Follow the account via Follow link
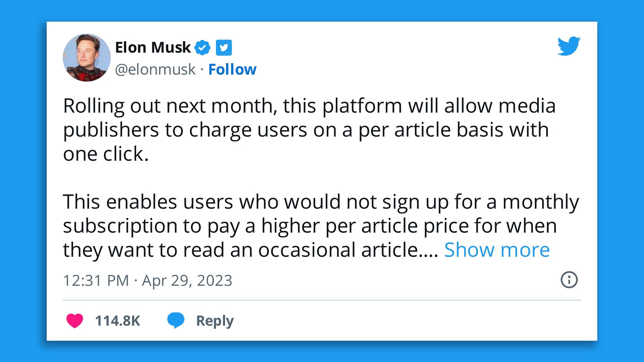The width and height of the screenshot is (644, 362). click(x=232, y=69)
